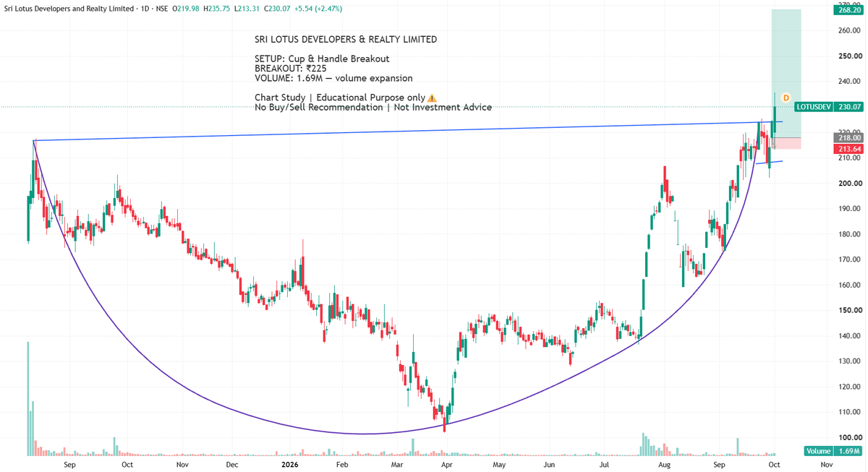Screen dimensions: 868x472
Task: Click the 1.69M volume value label
Action: click(849, 451)
